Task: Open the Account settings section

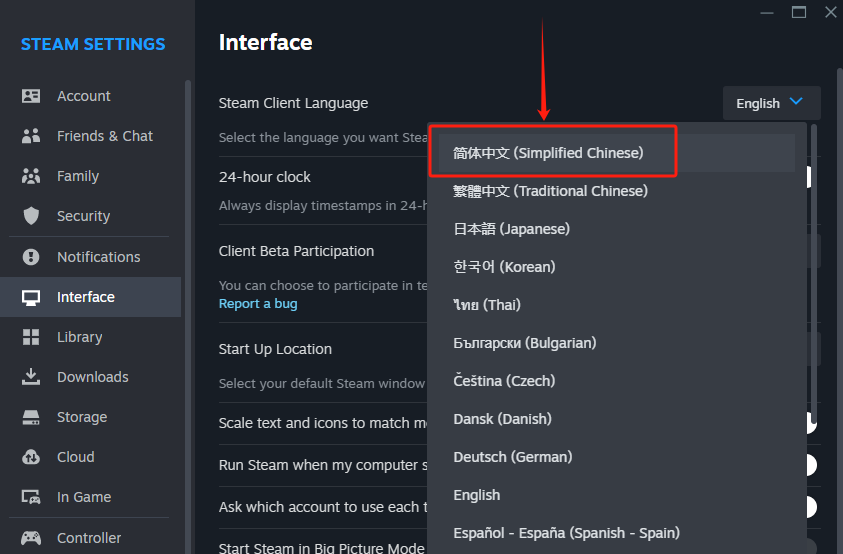Action: click(x=90, y=96)
